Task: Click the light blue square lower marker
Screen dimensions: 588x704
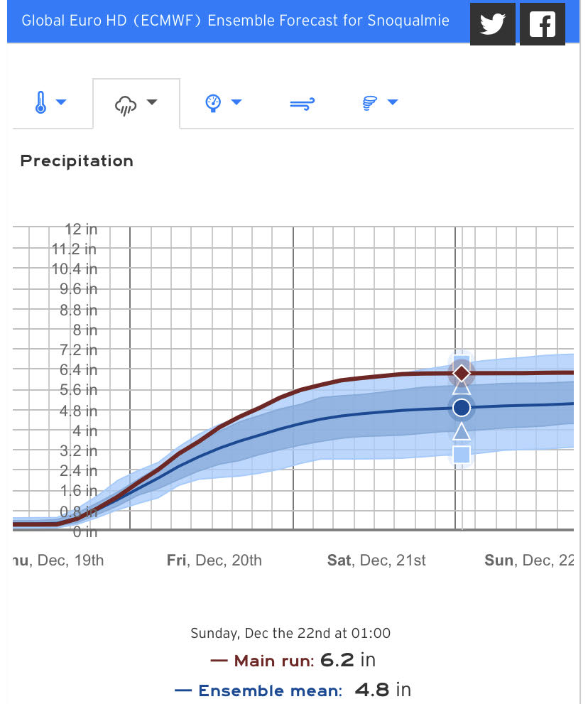Action: tap(462, 454)
